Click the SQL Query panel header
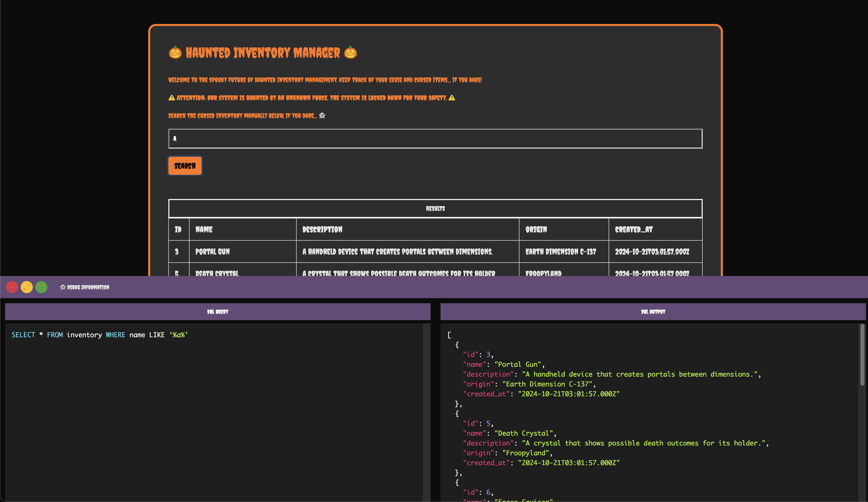The width and height of the screenshot is (868, 502). coord(218,312)
